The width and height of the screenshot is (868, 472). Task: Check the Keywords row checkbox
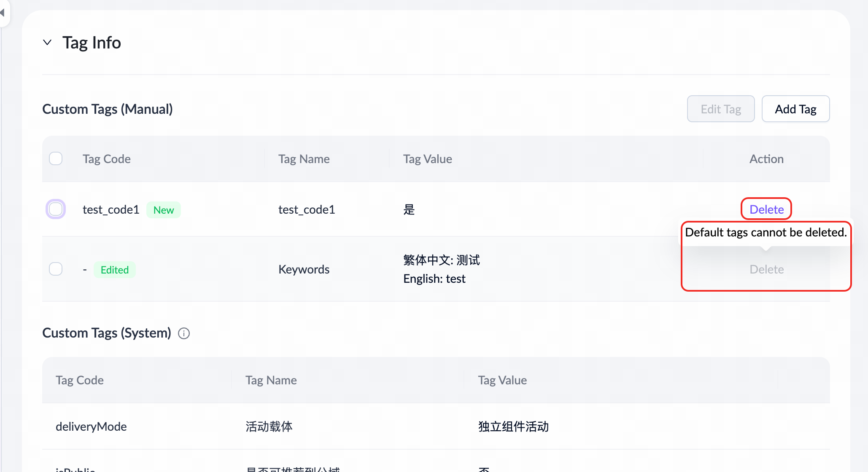[x=56, y=269]
